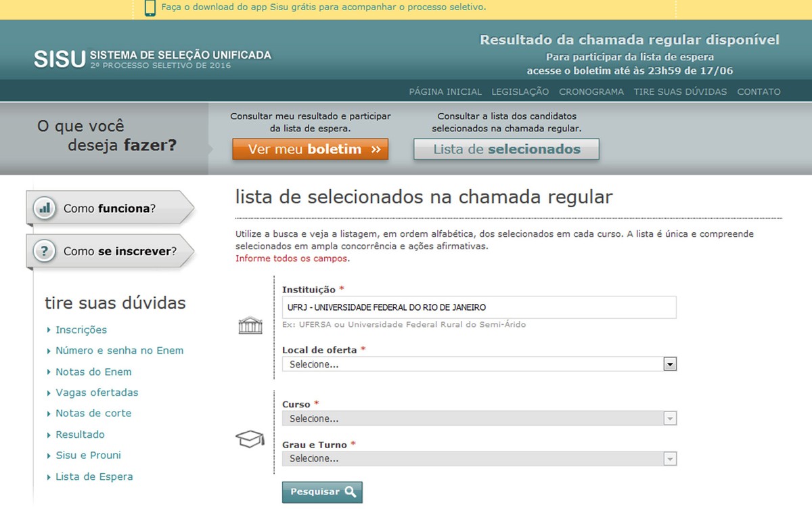Open CONTATO menu item
The image size is (812, 532).
coord(759,91)
